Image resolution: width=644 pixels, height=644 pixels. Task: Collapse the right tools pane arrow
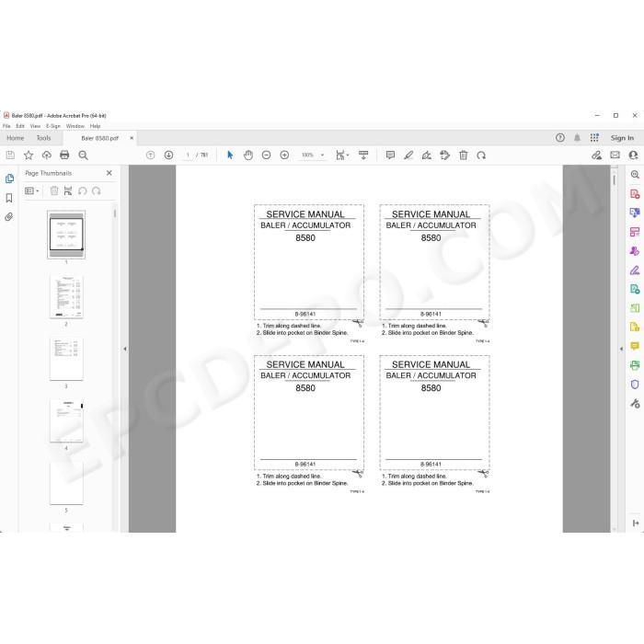pos(621,349)
